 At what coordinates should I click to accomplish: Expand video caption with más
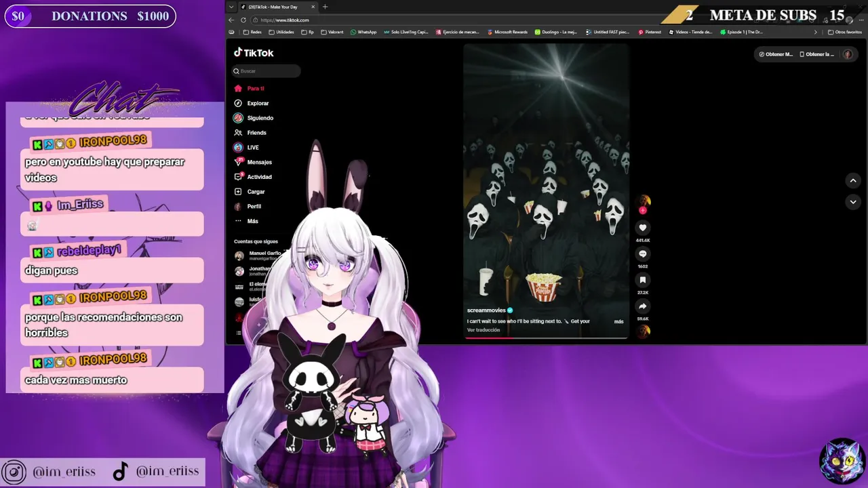[x=618, y=321]
